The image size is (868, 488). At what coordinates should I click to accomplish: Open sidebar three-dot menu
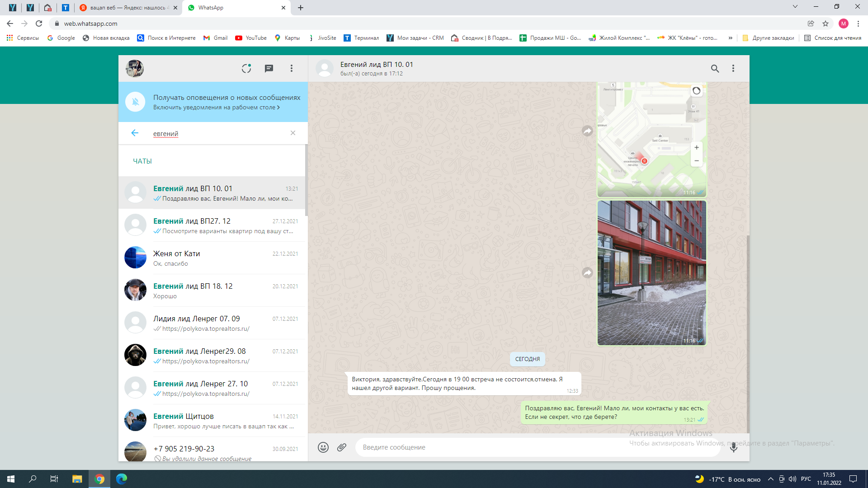[x=292, y=68]
